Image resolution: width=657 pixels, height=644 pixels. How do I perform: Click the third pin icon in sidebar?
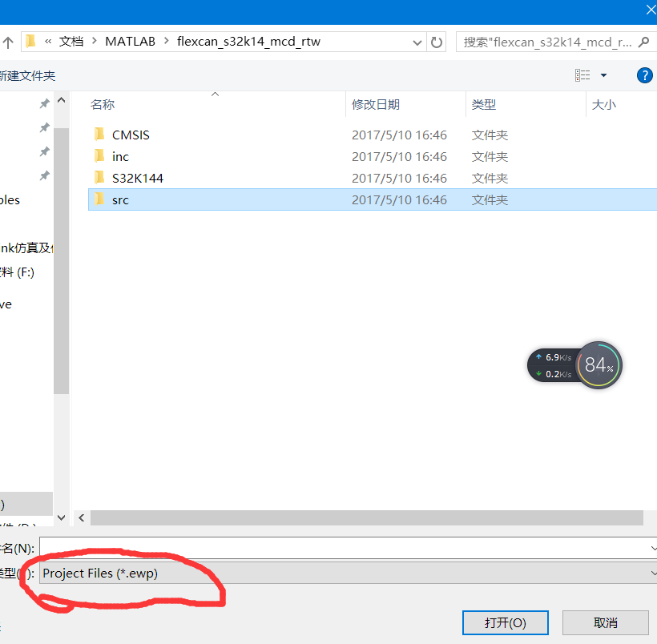click(x=44, y=151)
